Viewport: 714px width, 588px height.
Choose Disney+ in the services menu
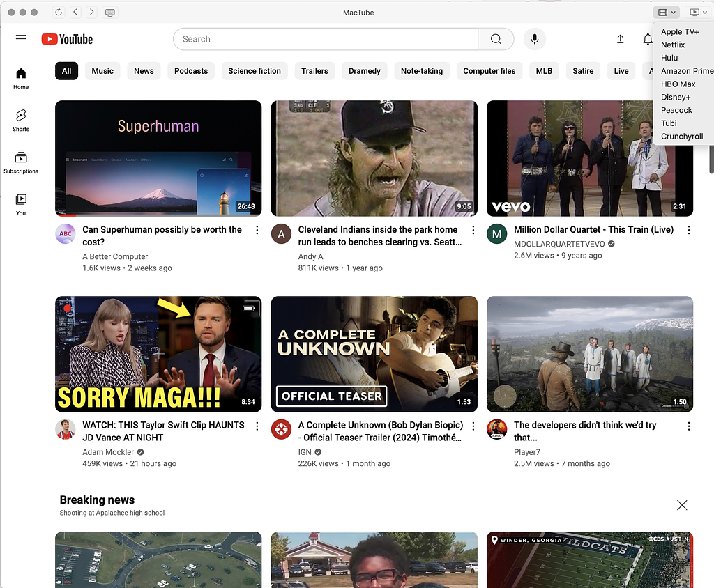tap(676, 97)
